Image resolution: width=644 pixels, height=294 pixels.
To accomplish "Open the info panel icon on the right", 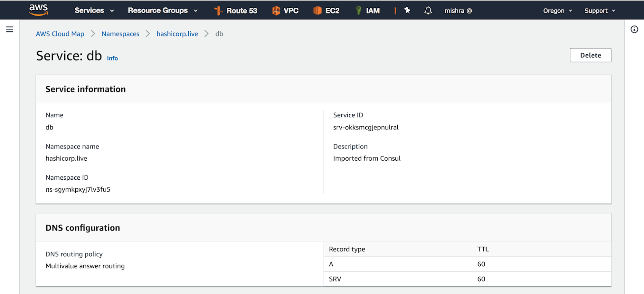I will tap(634, 29).
